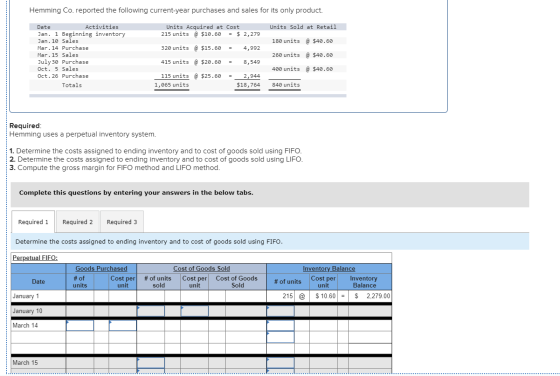Select the Goods Purchased column header

click(x=101, y=268)
